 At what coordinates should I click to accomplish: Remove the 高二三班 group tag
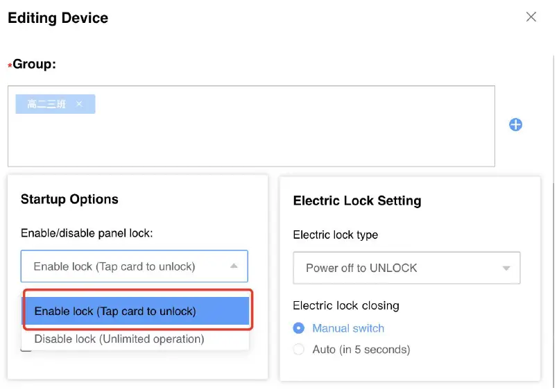click(79, 104)
